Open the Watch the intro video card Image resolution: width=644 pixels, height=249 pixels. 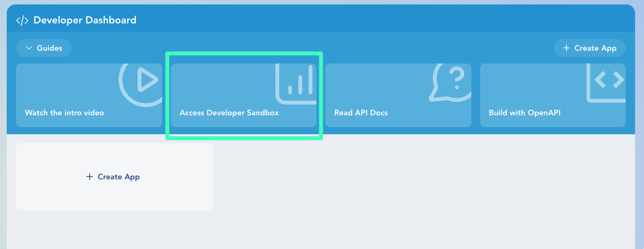[x=89, y=95]
